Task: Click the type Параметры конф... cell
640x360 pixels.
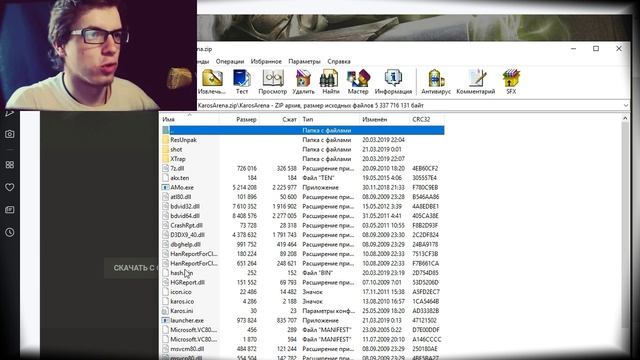Action: (x=329, y=311)
